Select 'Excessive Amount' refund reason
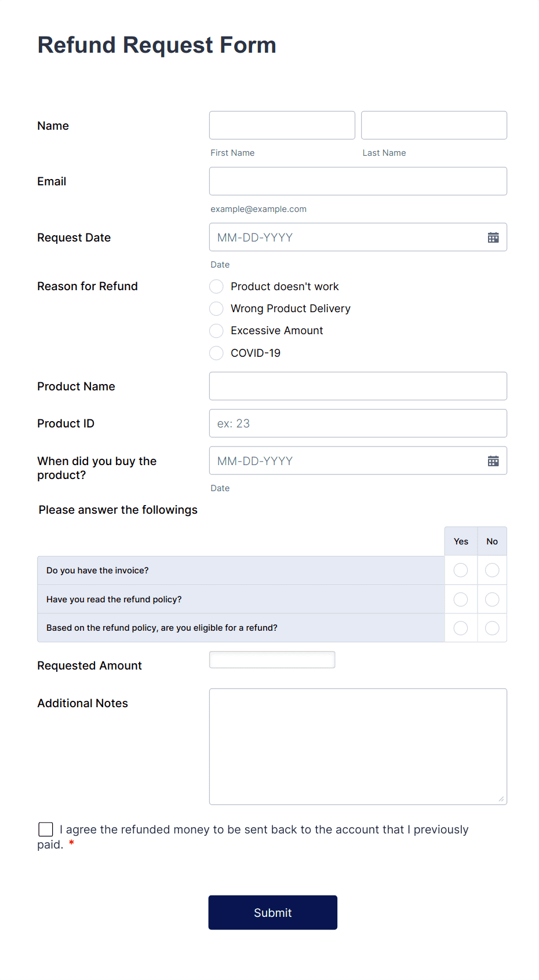The image size is (539, 980). (216, 331)
